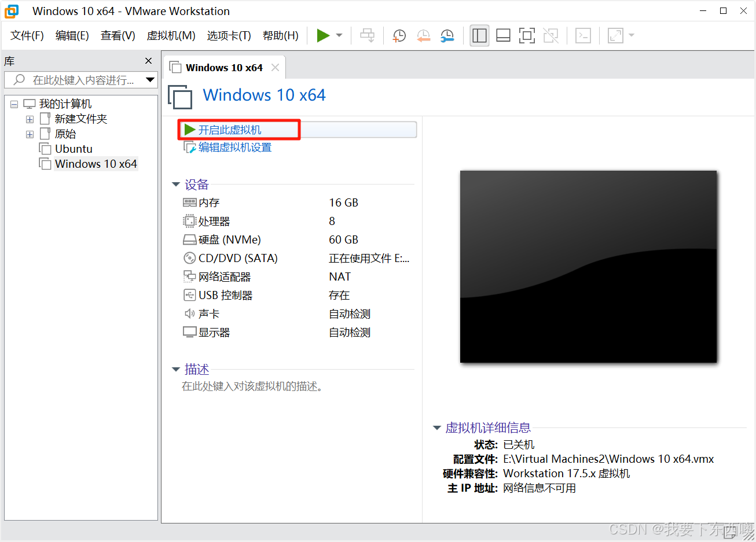Toggle the library sidebar view button
This screenshot has height=542, width=756.
pos(479,36)
